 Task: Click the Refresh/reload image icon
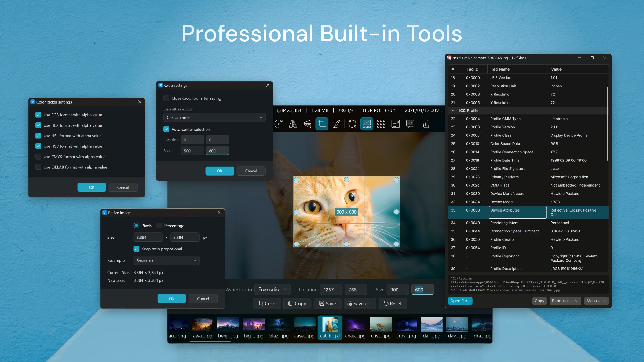(x=352, y=124)
